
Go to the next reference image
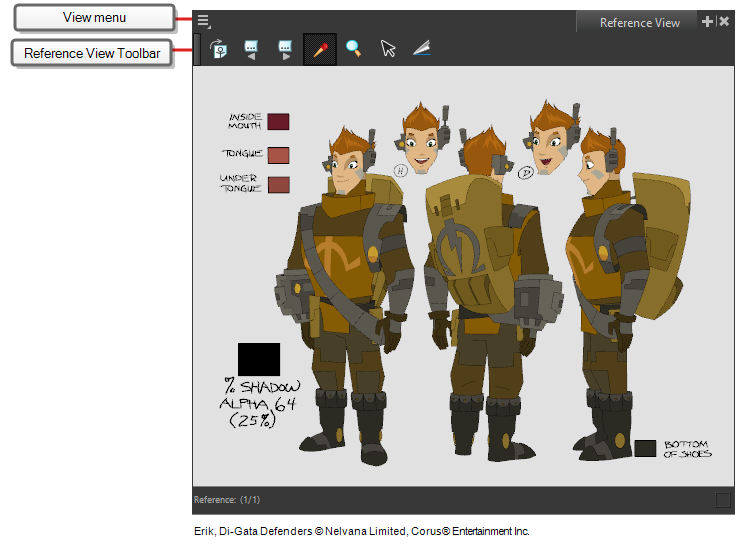[285, 49]
